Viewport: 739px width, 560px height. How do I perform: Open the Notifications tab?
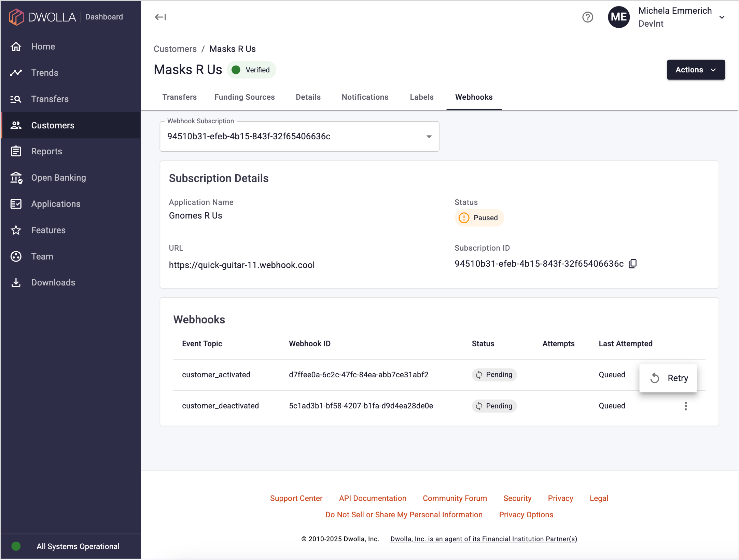(x=365, y=97)
